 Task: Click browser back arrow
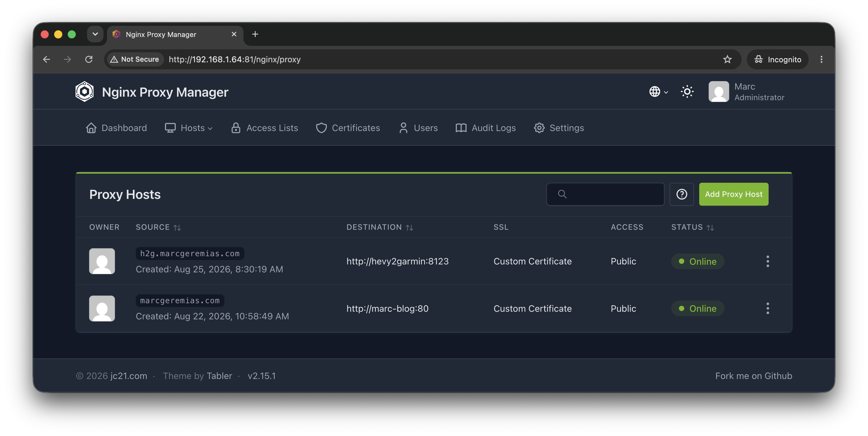click(46, 59)
